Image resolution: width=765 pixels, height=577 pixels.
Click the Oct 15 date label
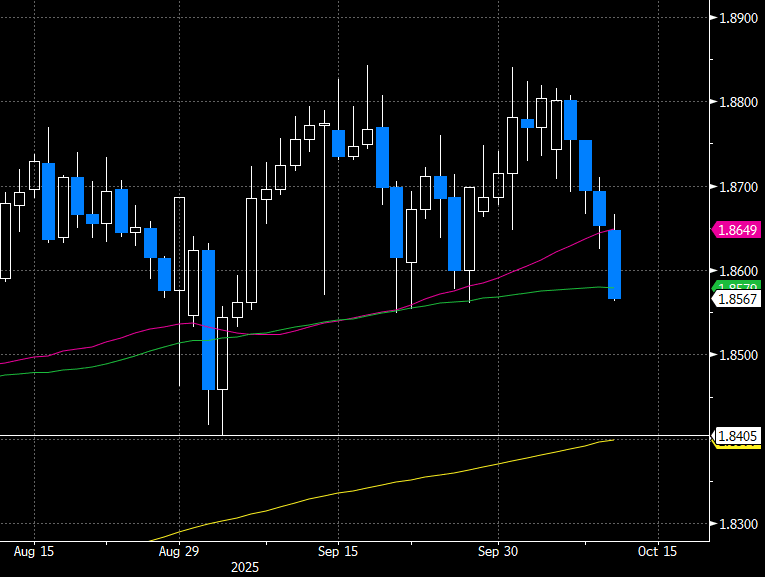pyautogui.click(x=658, y=551)
